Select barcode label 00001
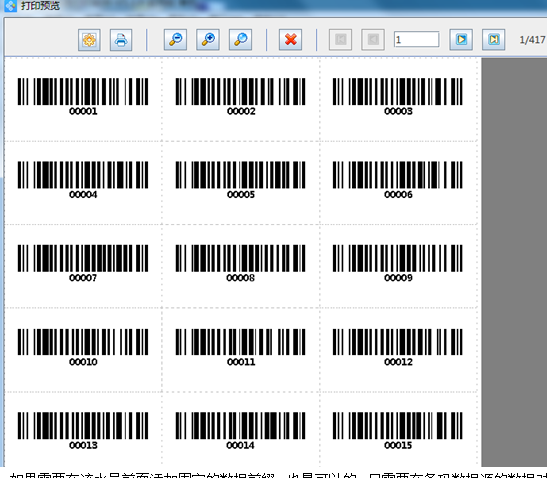547x478 pixels. coord(83,97)
